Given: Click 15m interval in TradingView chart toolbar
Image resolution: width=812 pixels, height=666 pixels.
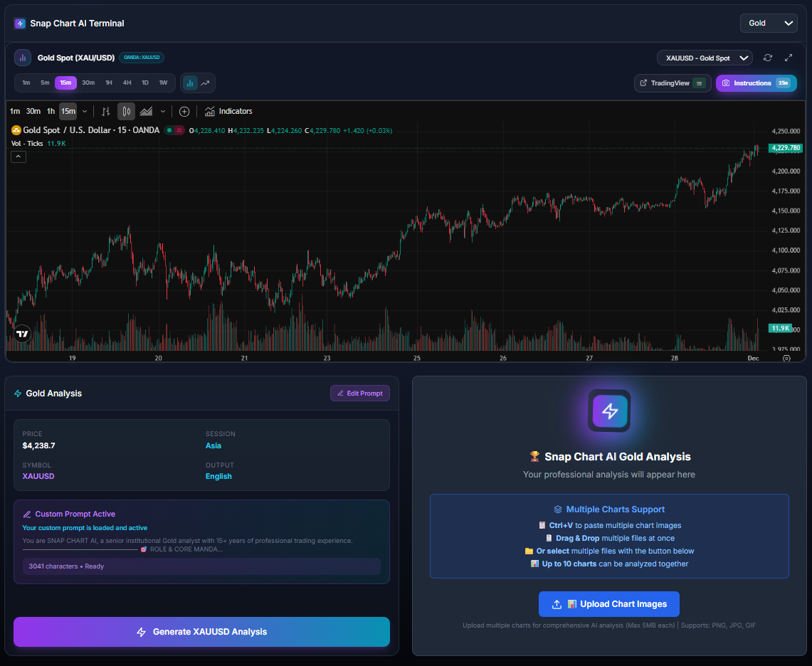Looking at the screenshot, I should coord(68,111).
